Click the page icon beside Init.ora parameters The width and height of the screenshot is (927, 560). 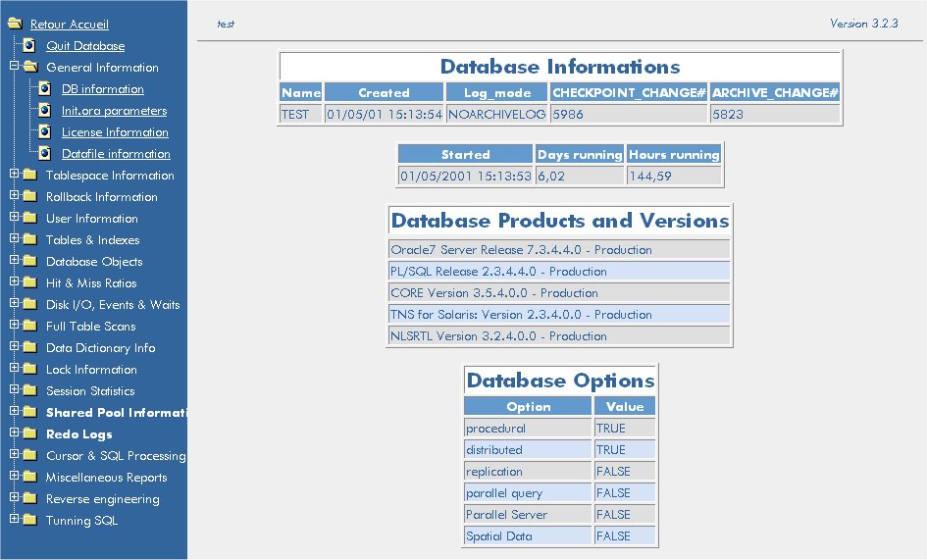44,111
